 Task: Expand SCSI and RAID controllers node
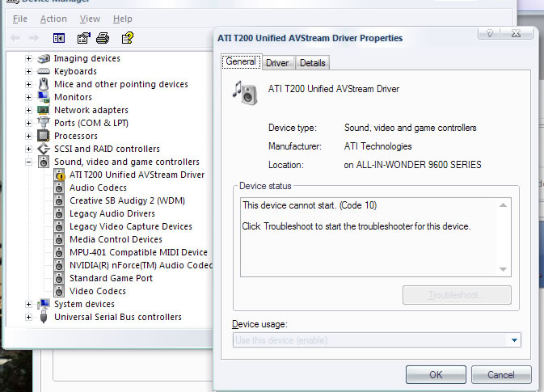(x=29, y=150)
